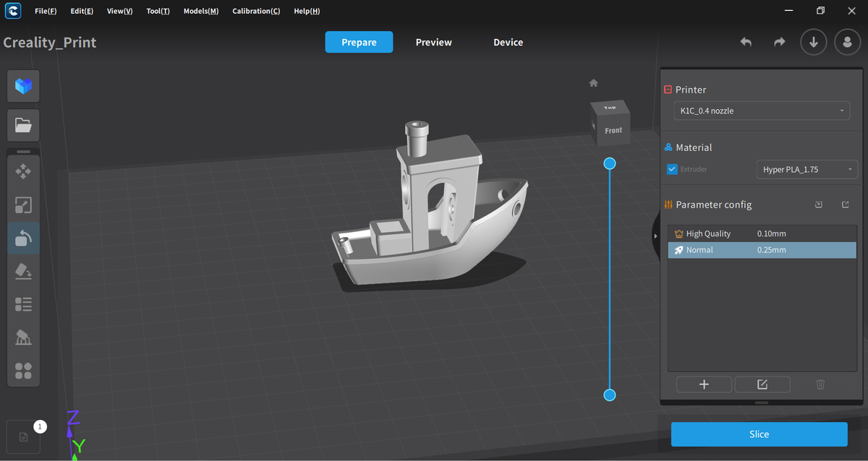Open the Models menu
Image resolution: width=868 pixels, height=461 pixels.
pyautogui.click(x=201, y=11)
